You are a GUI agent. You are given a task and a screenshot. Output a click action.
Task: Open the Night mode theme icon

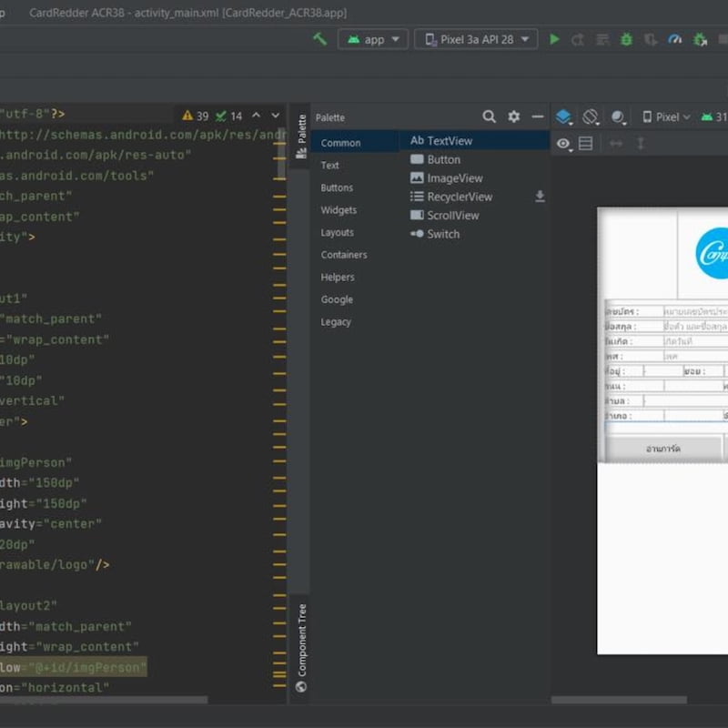(x=618, y=117)
